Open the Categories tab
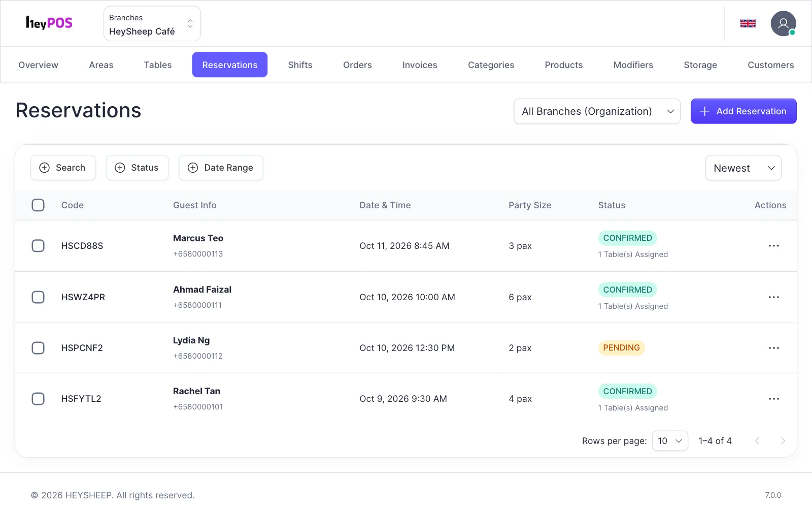 point(491,65)
